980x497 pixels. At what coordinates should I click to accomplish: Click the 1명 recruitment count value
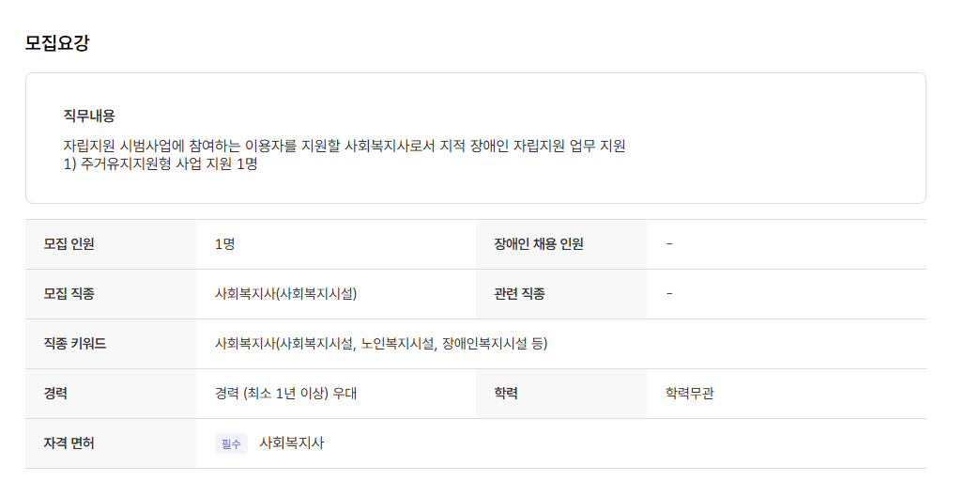pos(224,244)
